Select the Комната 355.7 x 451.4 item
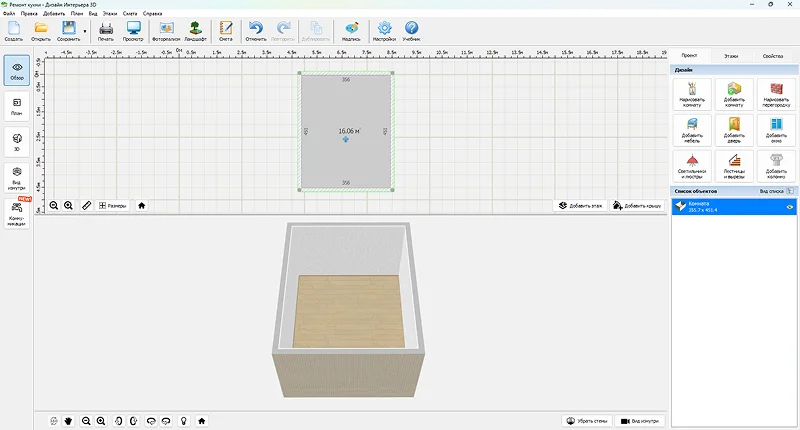This screenshot has height=430, width=800. tap(734, 207)
